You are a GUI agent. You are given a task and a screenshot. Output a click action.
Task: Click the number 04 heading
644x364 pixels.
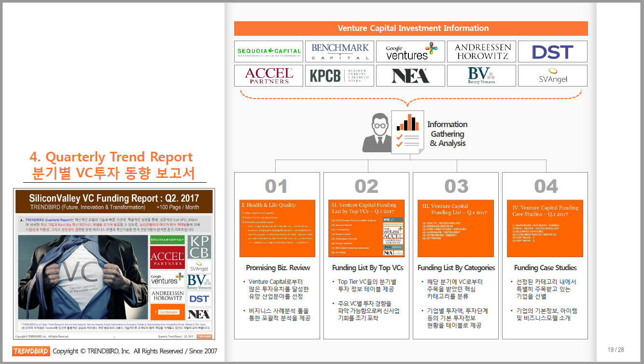click(x=546, y=187)
